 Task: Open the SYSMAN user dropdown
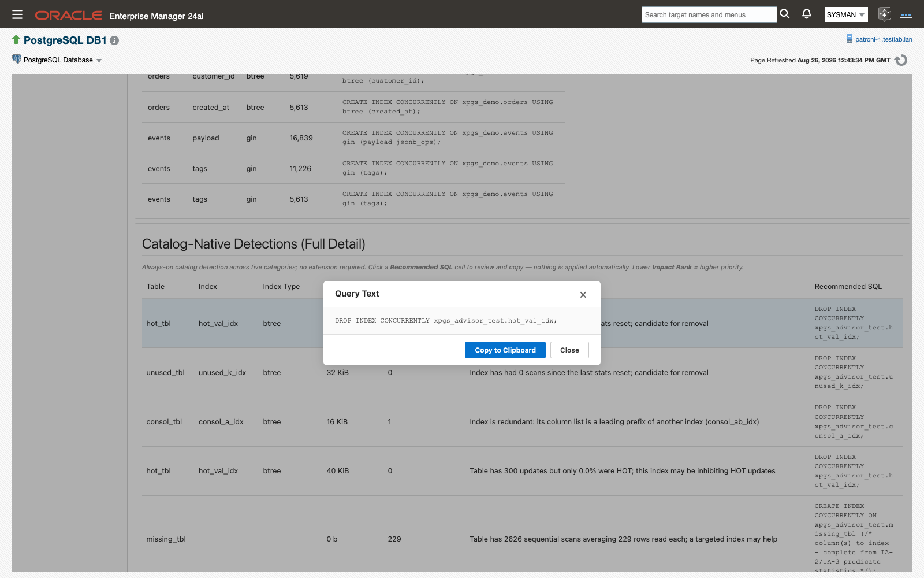[845, 14]
